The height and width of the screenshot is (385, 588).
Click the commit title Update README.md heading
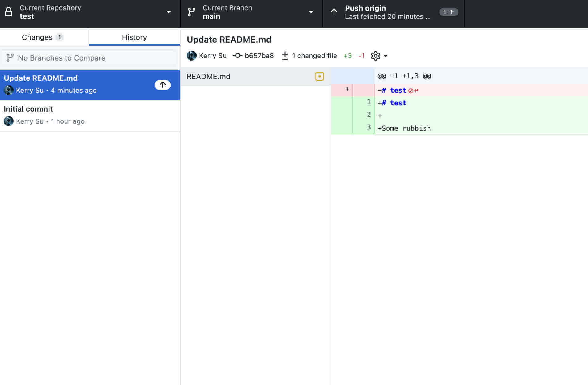[x=229, y=40]
